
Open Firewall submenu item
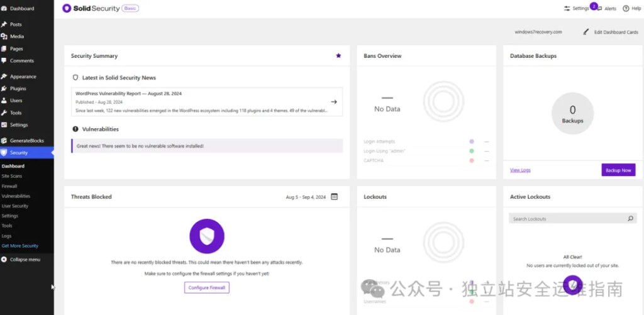9,186
